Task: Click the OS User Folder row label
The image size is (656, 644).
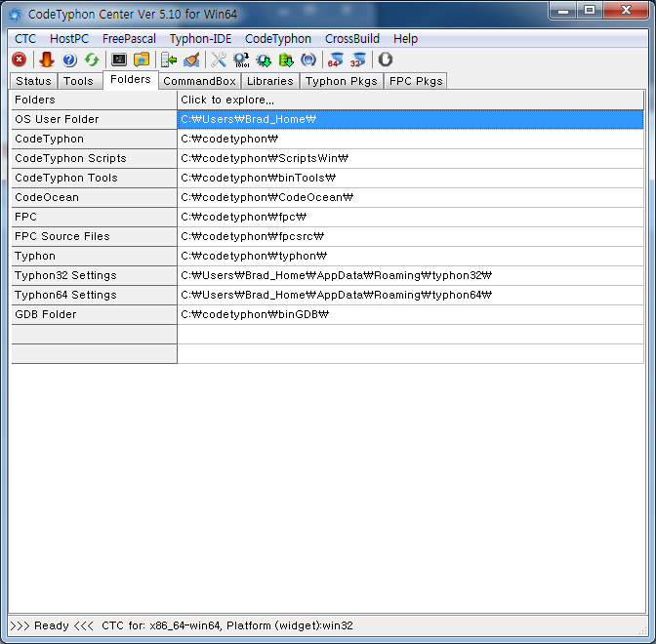Action: [94, 120]
